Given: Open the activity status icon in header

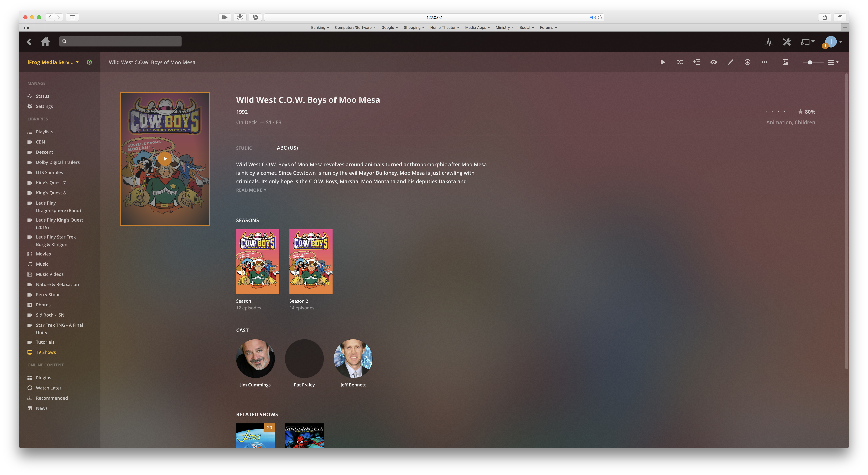Looking at the screenshot, I should tap(769, 42).
